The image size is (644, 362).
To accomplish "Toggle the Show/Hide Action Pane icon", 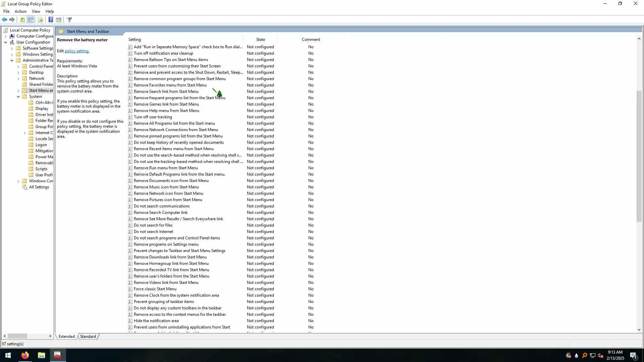I will 59,20.
